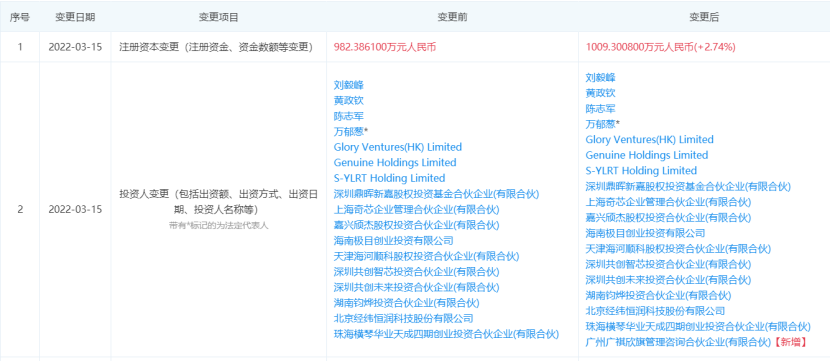Click serial number 1 cell
This screenshot has height=361, width=831.
click(20, 47)
